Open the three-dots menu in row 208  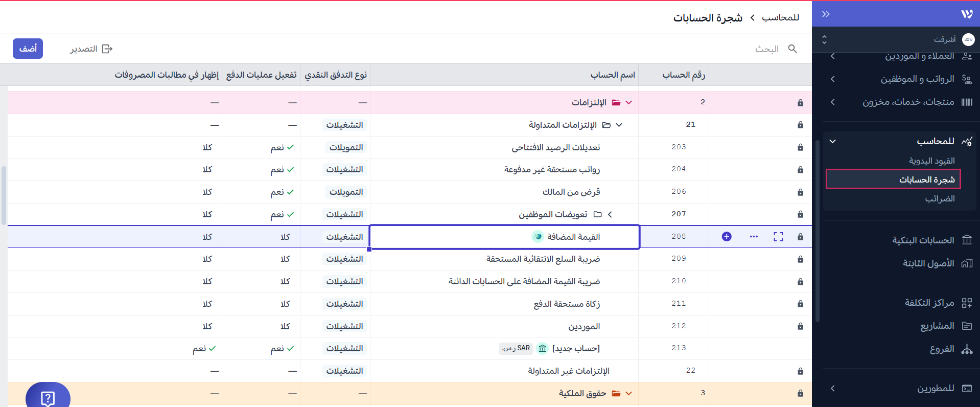(754, 236)
